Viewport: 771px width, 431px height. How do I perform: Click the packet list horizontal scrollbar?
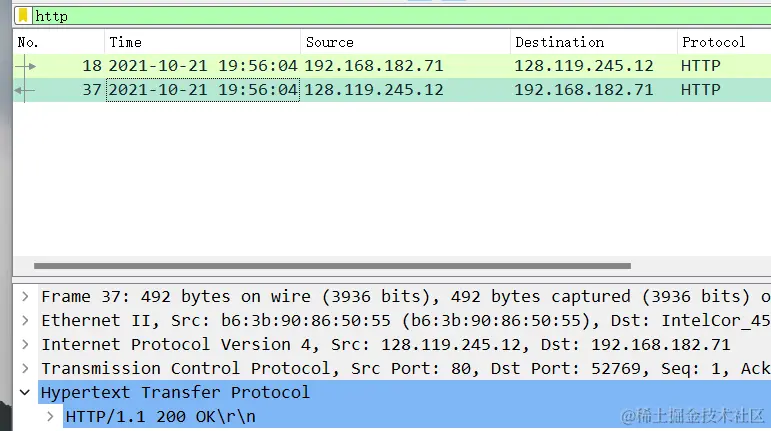tap(332, 266)
